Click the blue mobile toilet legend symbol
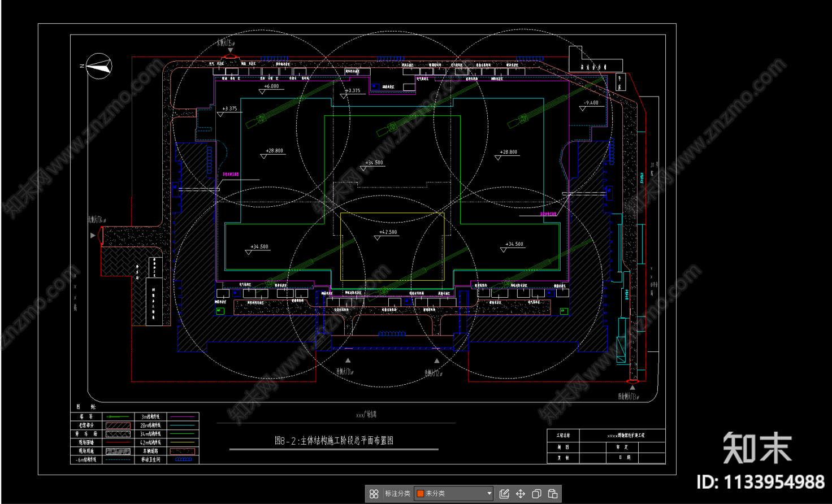Image resolution: width=832 pixels, height=504 pixels. coord(183,460)
